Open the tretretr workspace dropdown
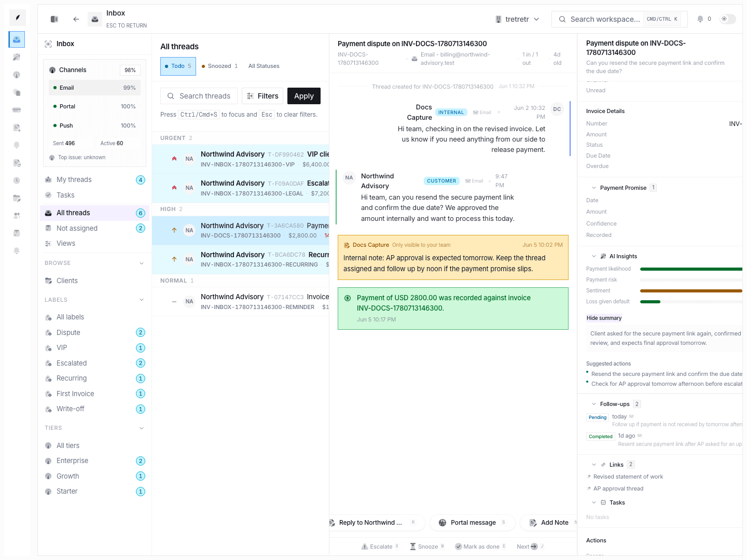Viewport: 747px width, 560px height. pos(517,19)
